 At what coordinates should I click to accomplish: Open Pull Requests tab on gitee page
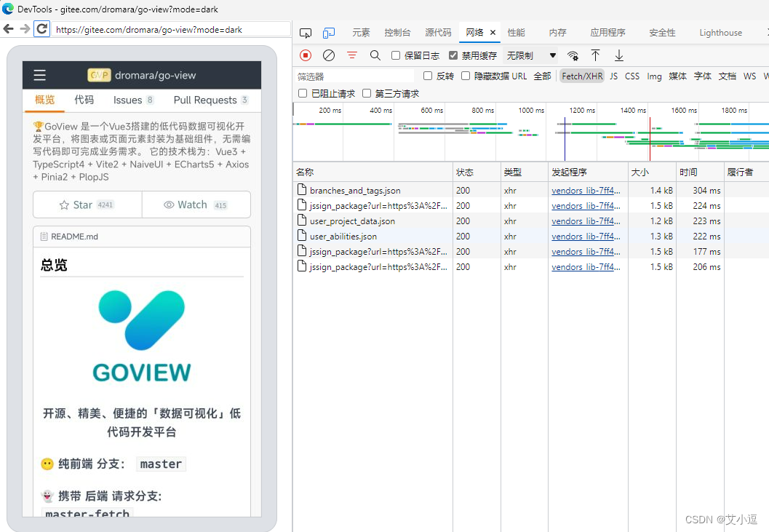pos(211,100)
